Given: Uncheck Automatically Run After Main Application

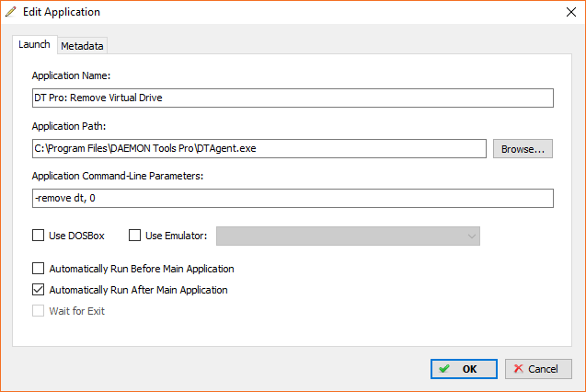Looking at the screenshot, I should tap(38, 290).
